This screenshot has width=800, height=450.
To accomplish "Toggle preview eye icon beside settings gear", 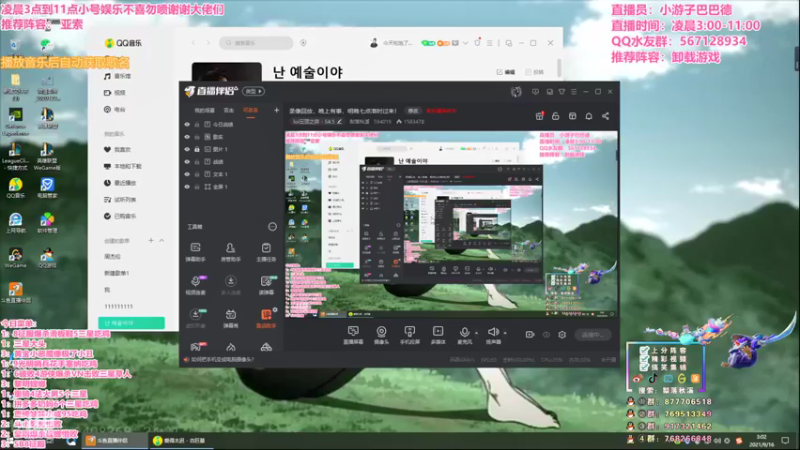I will pos(546,335).
